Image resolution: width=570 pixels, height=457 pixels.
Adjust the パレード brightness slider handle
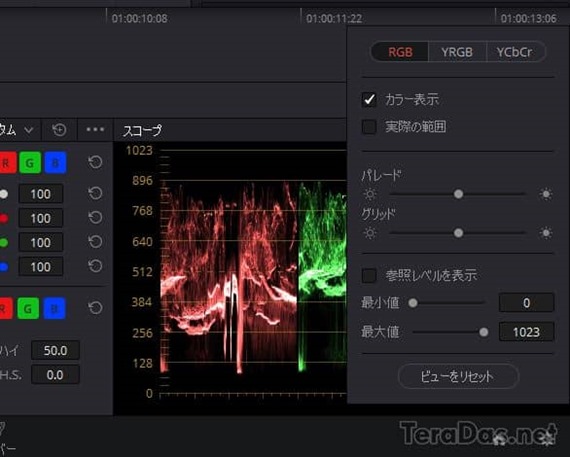(458, 194)
